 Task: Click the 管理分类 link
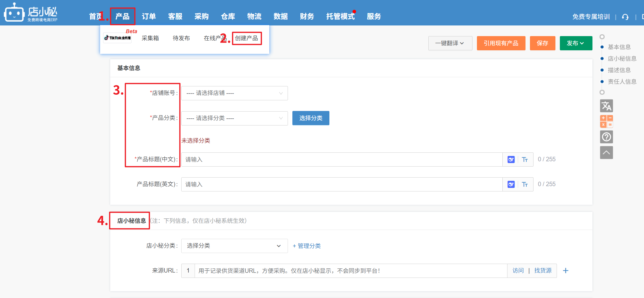point(307,246)
